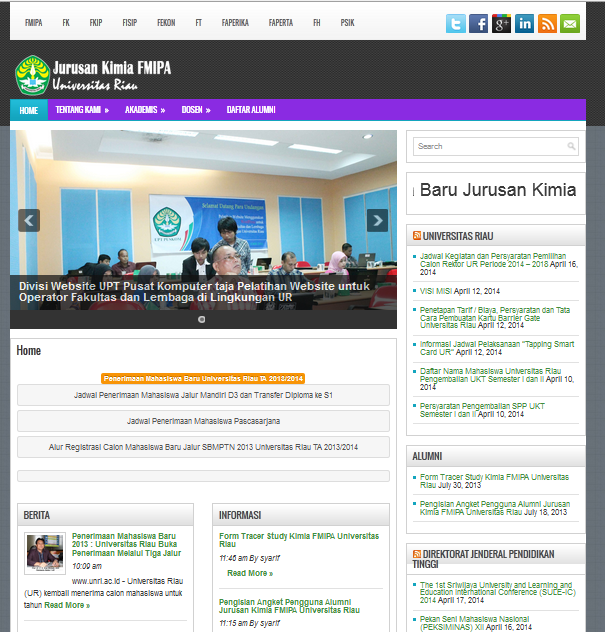Open the LinkedIn social icon
605x632 pixels.
coord(524,23)
